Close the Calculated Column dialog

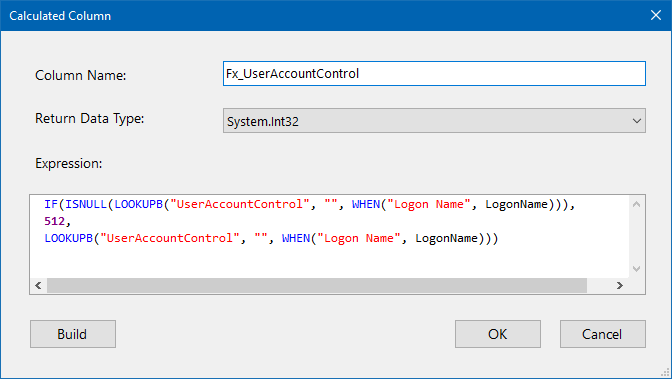point(656,15)
